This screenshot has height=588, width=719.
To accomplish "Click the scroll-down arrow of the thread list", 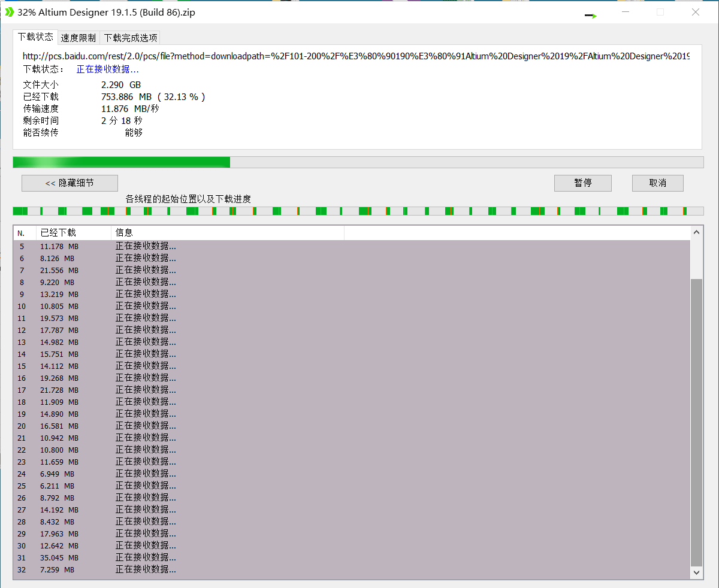I will coord(696,572).
